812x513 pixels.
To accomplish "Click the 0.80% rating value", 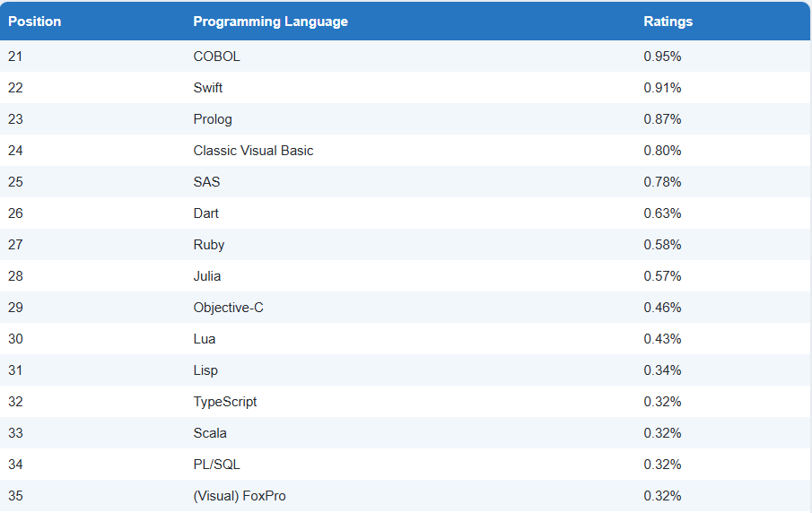I will 662,151.
